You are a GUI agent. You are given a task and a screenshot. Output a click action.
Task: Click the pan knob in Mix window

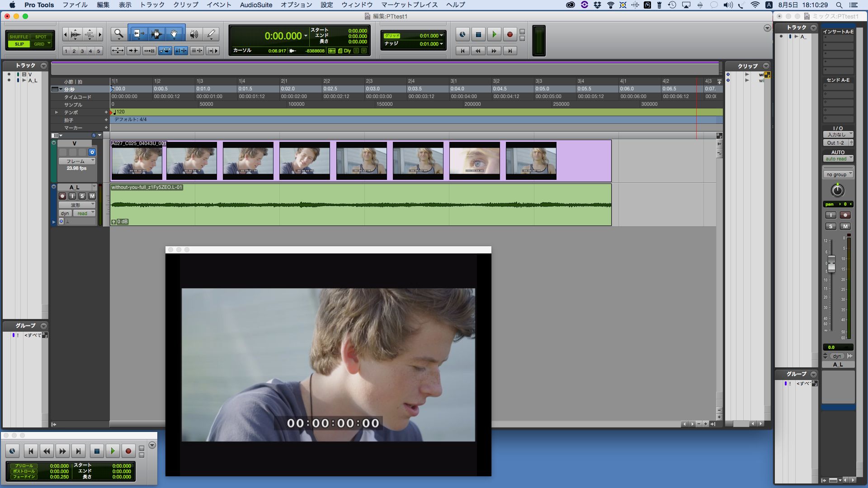click(837, 190)
